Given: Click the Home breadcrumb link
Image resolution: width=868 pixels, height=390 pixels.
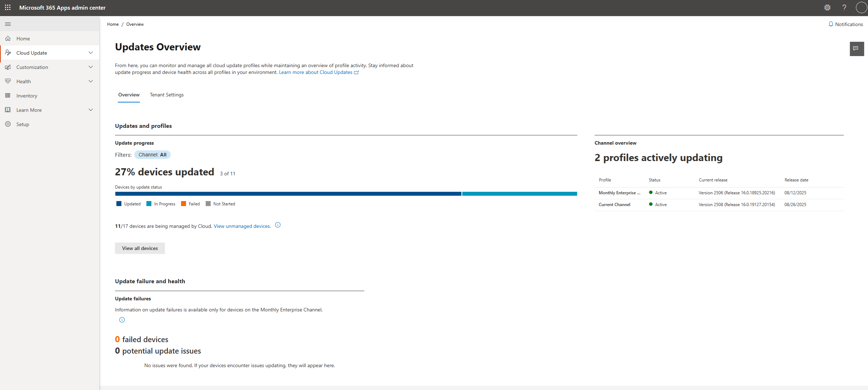Looking at the screenshot, I should click(x=113, y=24).
